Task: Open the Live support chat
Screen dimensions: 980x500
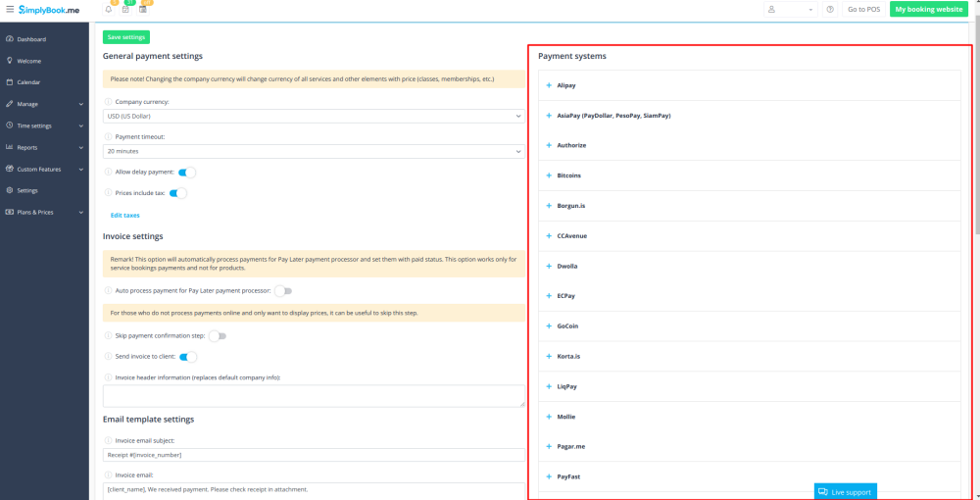Action: click(x=845, y=491)
